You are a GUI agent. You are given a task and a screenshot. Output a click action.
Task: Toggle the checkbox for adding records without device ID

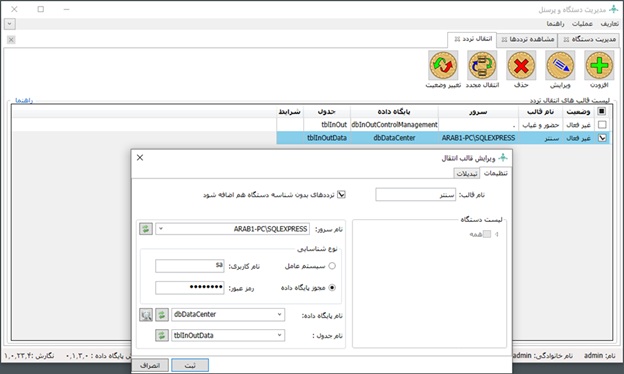pyautogui.click(x=341, y=195)
